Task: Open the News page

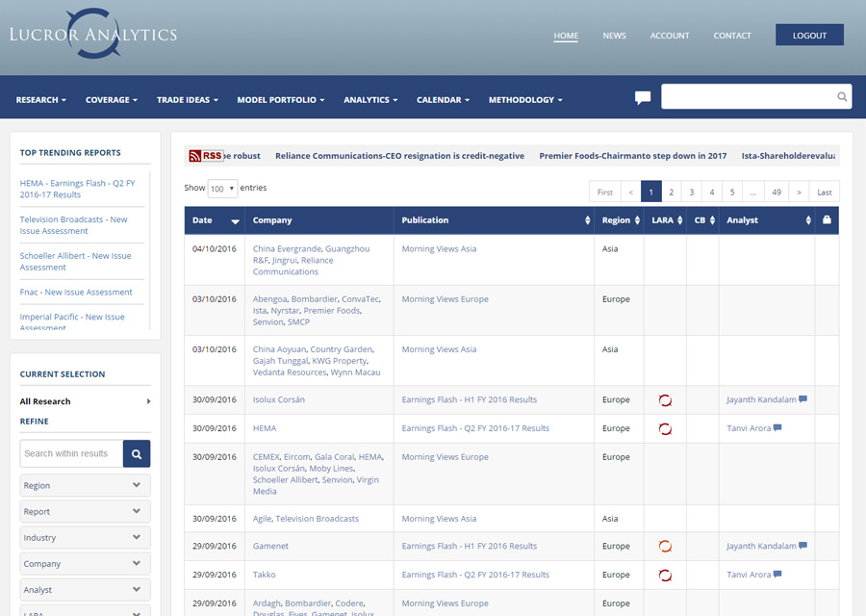Action: [614, 36]
